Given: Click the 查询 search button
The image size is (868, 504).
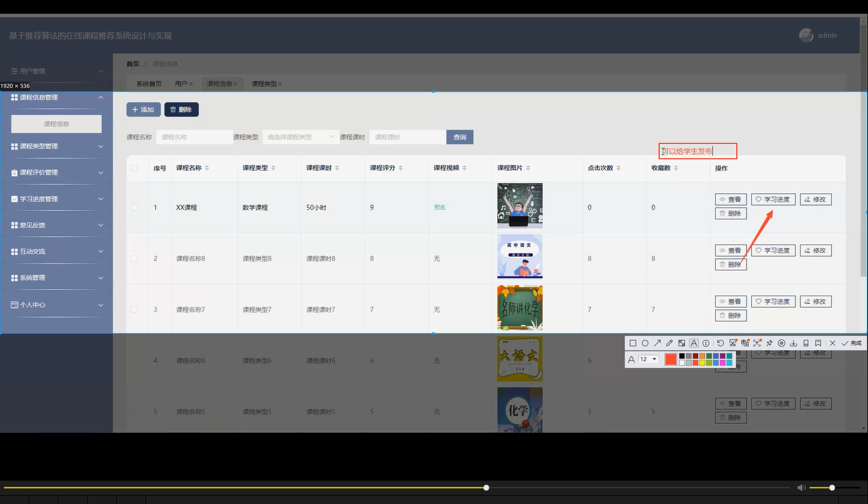Looking at the screenshot, I should [460, 137].
